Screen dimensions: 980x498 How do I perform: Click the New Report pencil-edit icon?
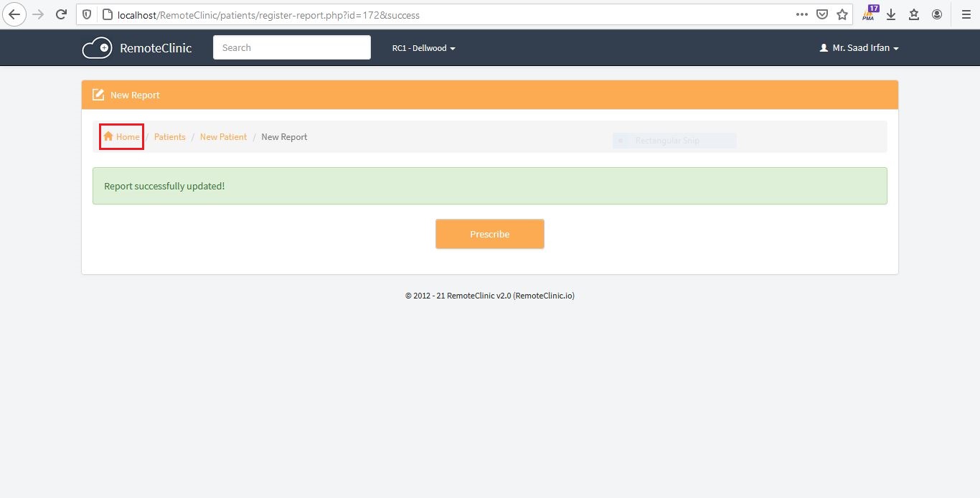click(x=98, y=95)
